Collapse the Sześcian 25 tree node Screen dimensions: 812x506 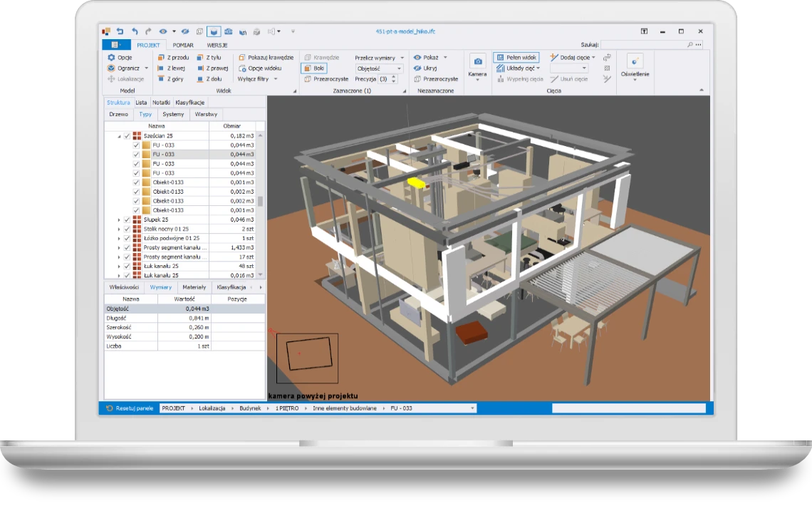pyautogui.click(x=119, y=136)
